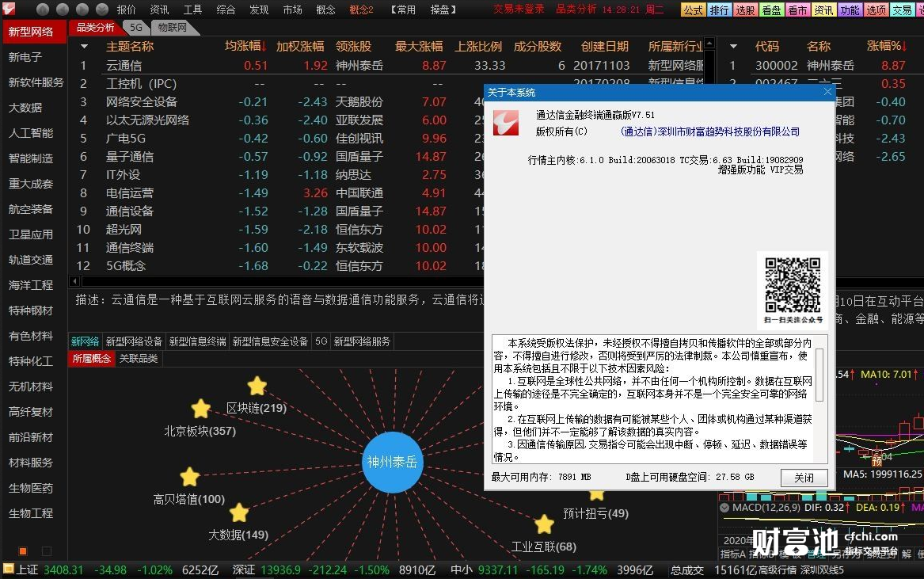Switch to the 新型网络设备 sub-tab
Viewport: 924px width, 579px height.
pos(134,341)
